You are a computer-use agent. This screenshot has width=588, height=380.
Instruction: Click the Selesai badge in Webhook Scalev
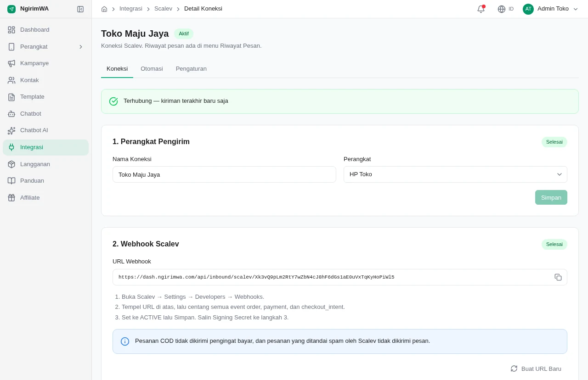point(554,244)
